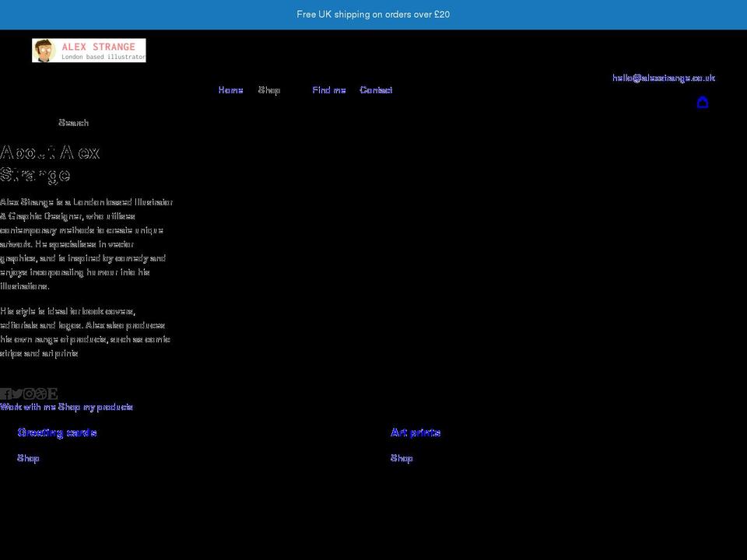The image size is (747, 560).
Task: Click the Work with me link
Action: 26,406
